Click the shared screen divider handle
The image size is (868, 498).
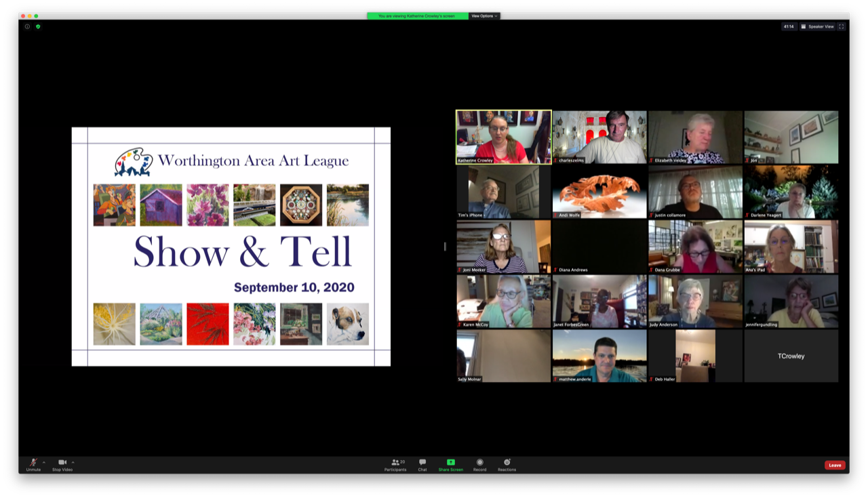tap(445, 247)
